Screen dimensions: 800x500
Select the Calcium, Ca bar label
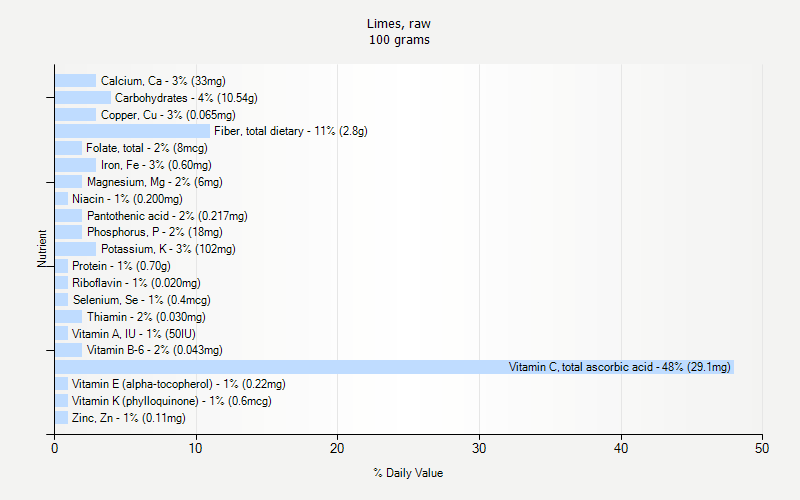[163, 81]
